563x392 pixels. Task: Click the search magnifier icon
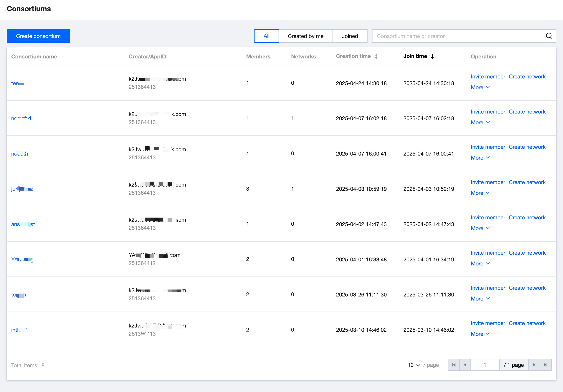point(549,36)
